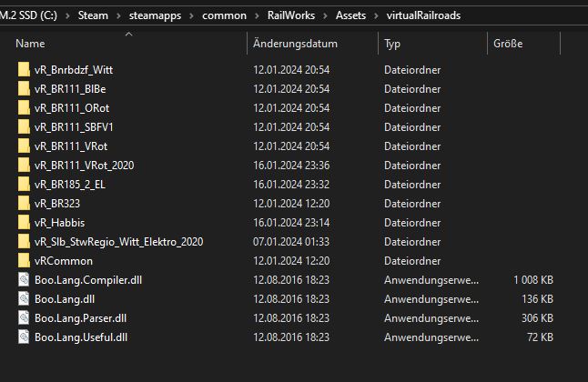Click the Boo.Lang.Parser.dll file icon
This screenshot has width=588, height=382.
click(x=24, y=318)
